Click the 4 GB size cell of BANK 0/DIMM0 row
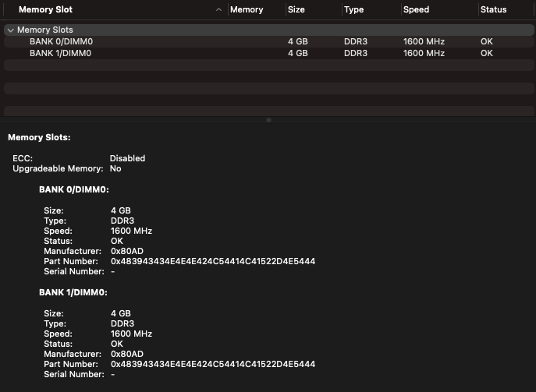 297,41
